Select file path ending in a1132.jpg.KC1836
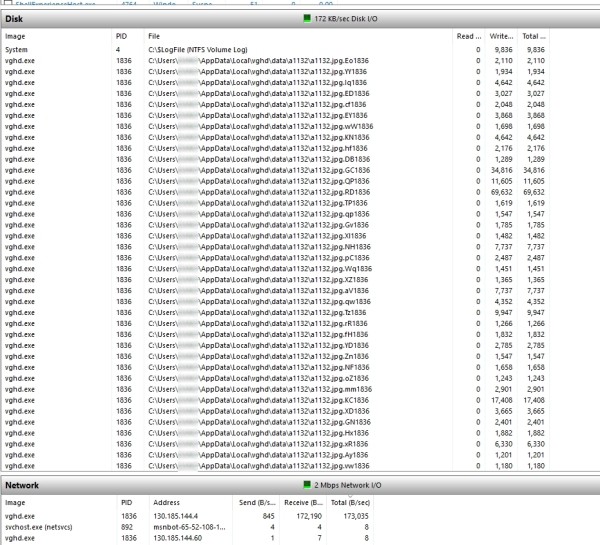Viewport: 600px width, 545px height. tap(259, 400)
